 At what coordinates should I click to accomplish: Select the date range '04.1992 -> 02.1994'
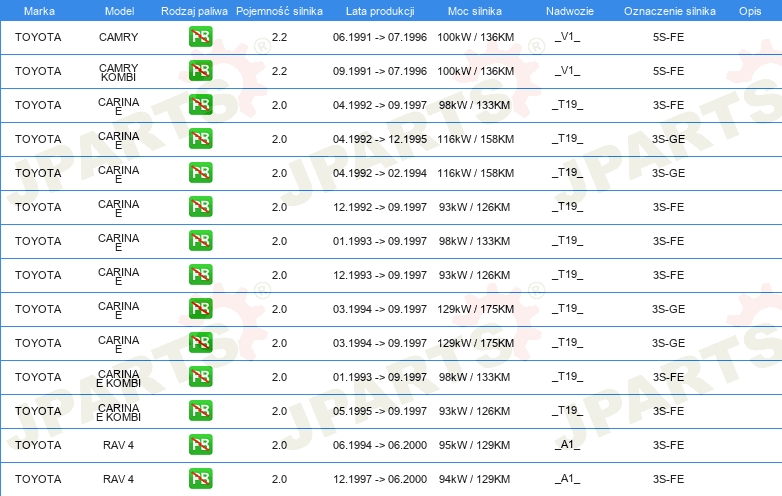(x=380, y=173)
